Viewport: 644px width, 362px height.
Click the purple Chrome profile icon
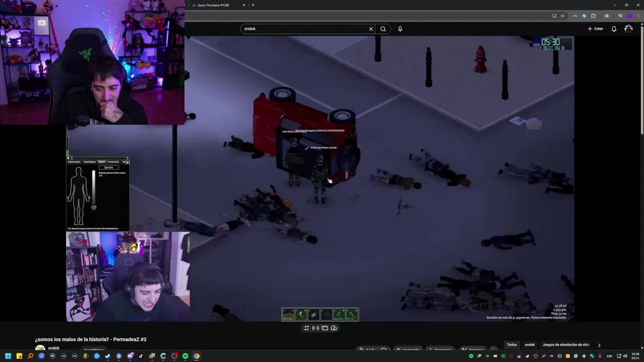coord(629,16)
